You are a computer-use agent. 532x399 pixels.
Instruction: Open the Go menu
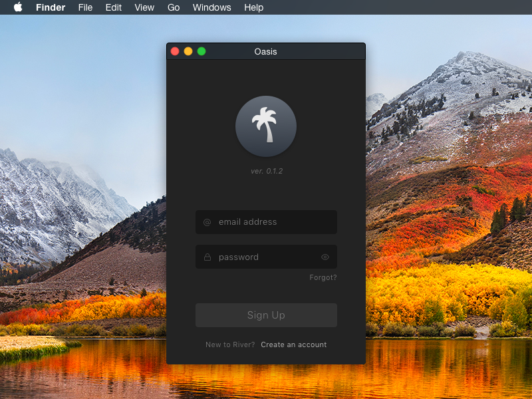pyautogui.click(x=174, y=7)
